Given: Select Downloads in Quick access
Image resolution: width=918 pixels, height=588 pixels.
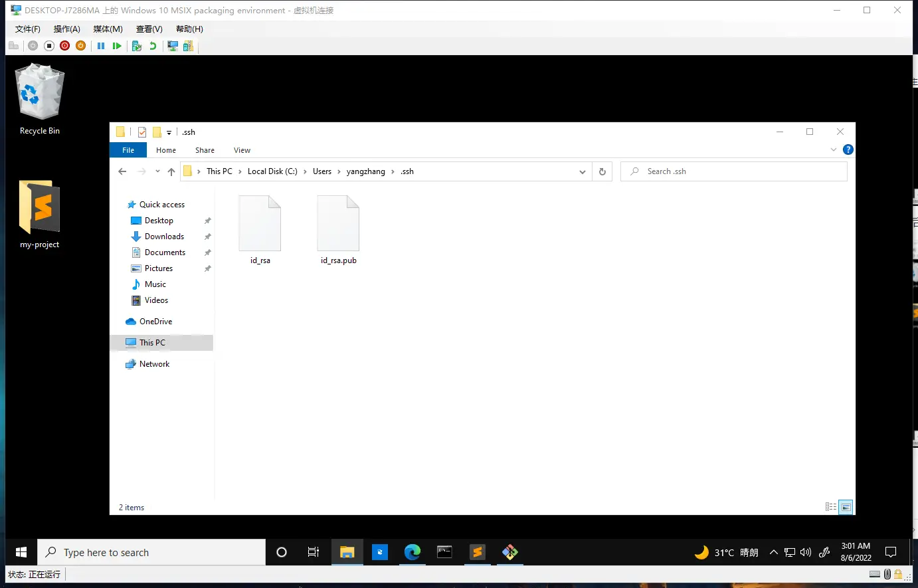Looking at the screenshot, I should pyautogui.click(x=164, y=237).
